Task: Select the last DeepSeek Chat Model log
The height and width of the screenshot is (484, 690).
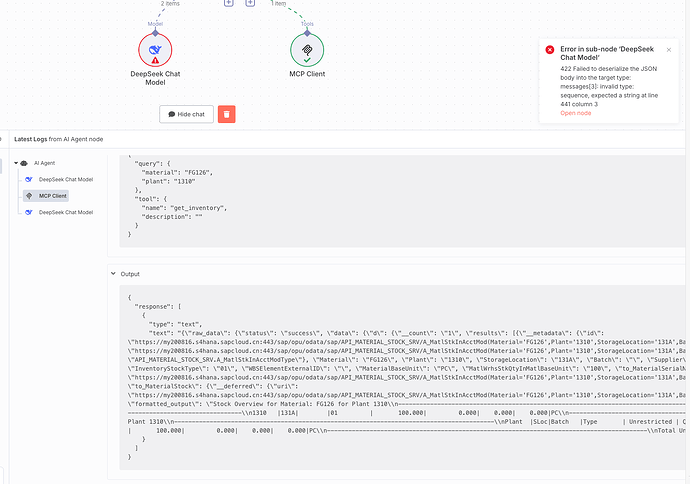Action: pos(66,213)
